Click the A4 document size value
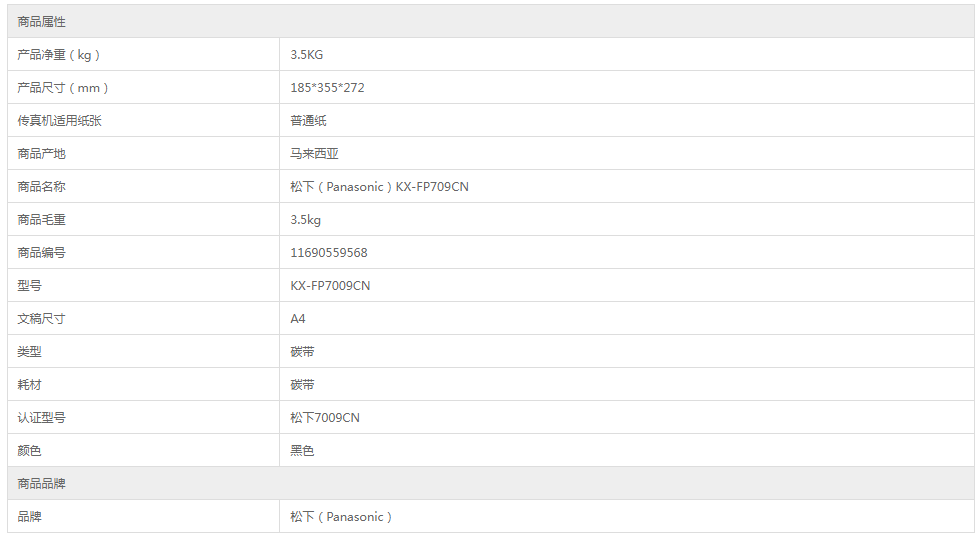The image size is (979, 540). [x=298, y=319]
